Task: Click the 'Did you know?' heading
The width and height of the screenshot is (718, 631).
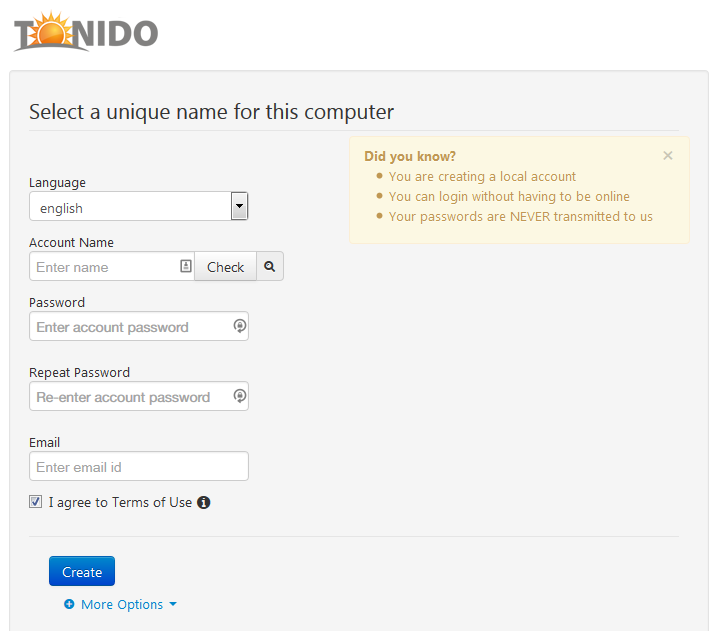Action: point(410,156)
